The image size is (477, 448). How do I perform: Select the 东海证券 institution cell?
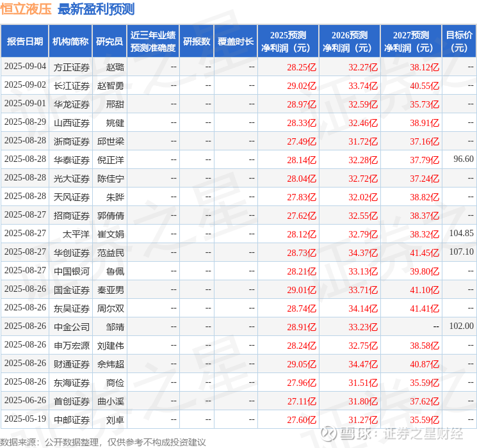coord(72,383)
